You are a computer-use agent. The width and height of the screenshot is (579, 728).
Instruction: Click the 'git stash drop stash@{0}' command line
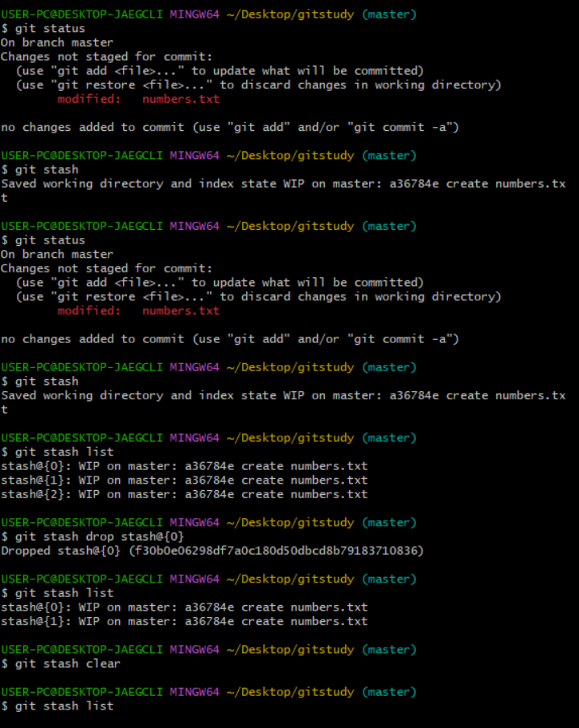(x=92, y=537)
